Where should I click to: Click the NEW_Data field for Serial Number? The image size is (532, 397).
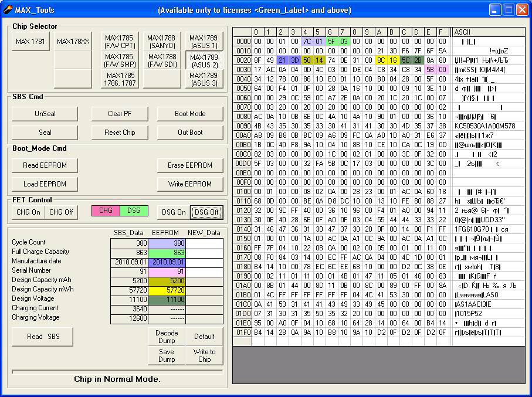[x=204, y=272]
